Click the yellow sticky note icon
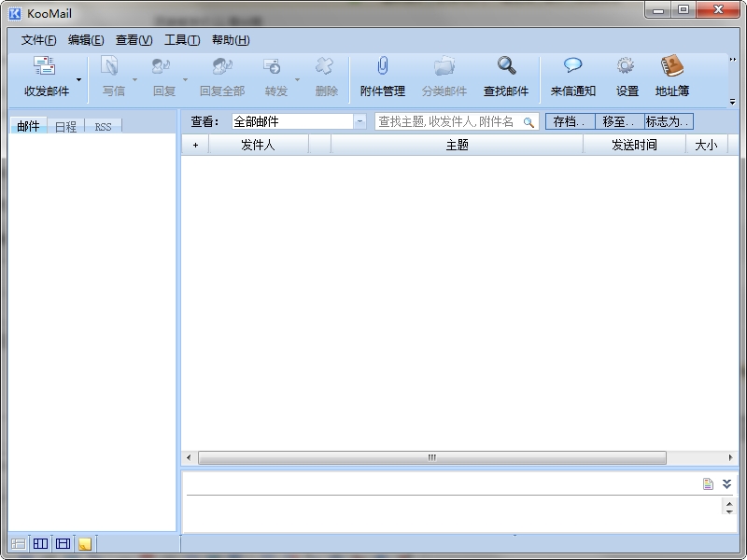Screen dimensions: 747x560 [85, 544]
